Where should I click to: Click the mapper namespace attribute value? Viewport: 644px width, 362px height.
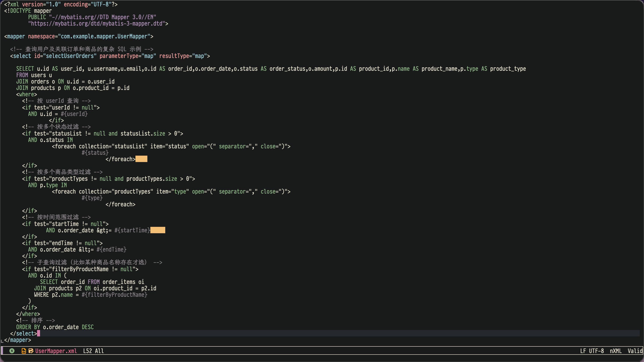pos(104,36)
